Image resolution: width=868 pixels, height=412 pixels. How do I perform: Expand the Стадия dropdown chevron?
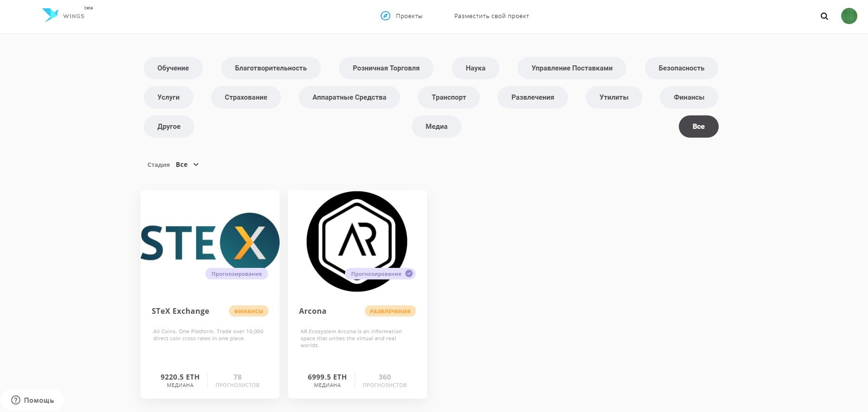196,165
